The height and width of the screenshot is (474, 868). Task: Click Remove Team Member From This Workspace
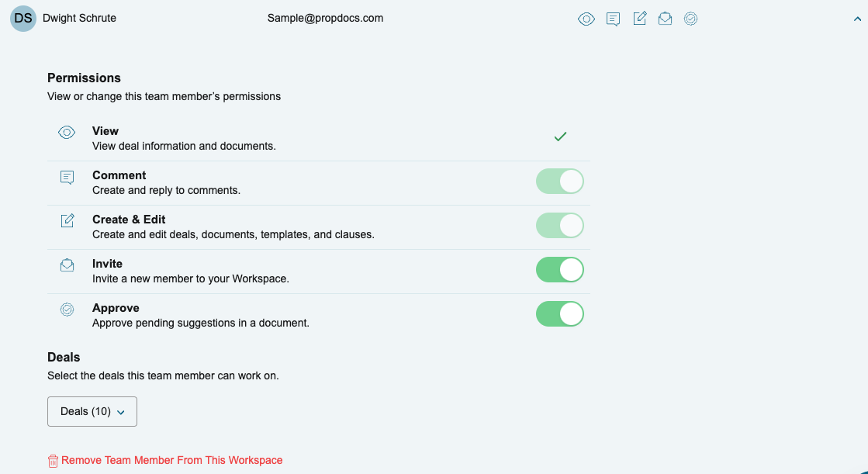(x=172, y=460)
